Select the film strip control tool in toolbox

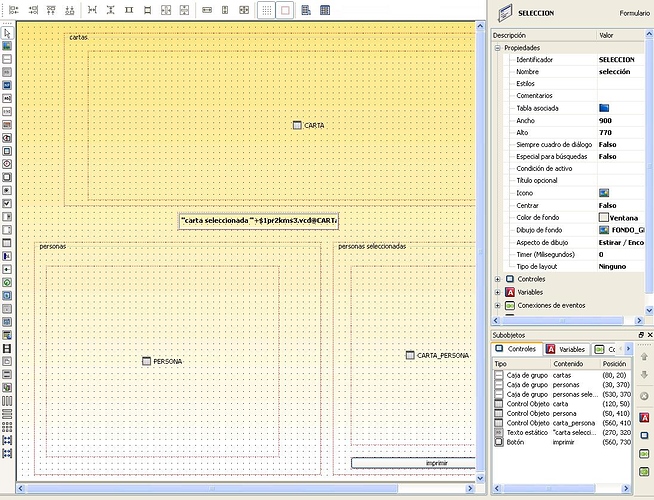(7, 348)
